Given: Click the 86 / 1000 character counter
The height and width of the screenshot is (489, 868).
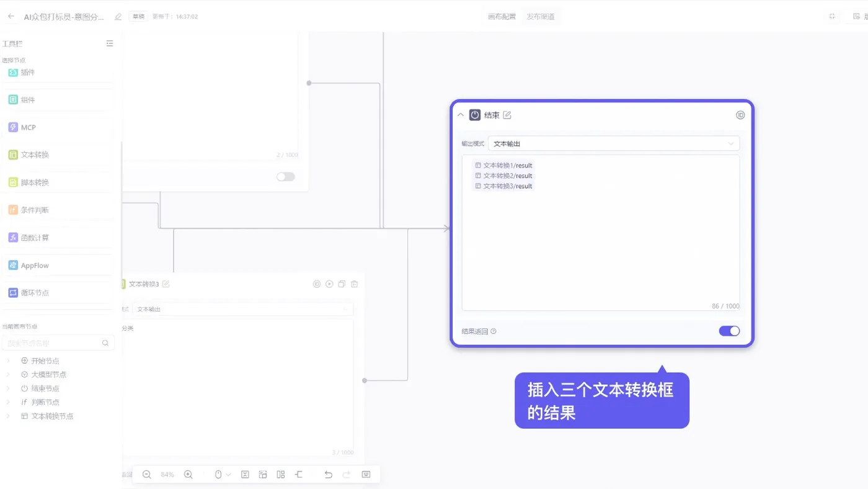Looking at the screenshot, I should coord(725,306).
